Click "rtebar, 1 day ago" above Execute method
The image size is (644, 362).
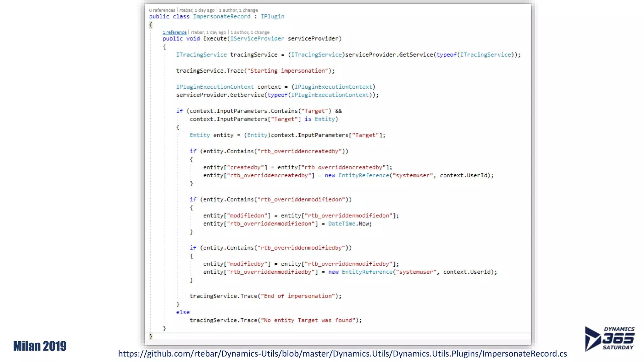coord(208,32)
